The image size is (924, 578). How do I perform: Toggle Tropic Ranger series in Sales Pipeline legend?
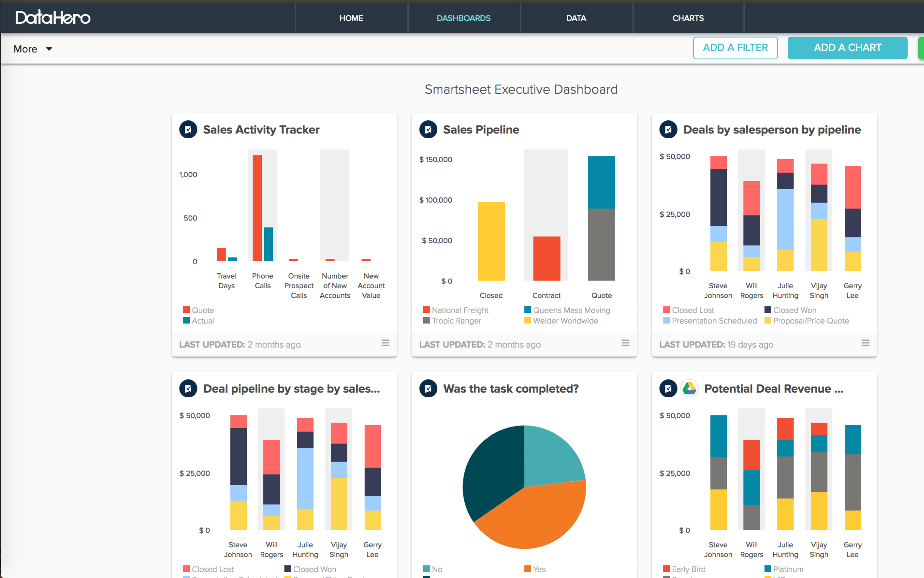[x=452, y=321]
